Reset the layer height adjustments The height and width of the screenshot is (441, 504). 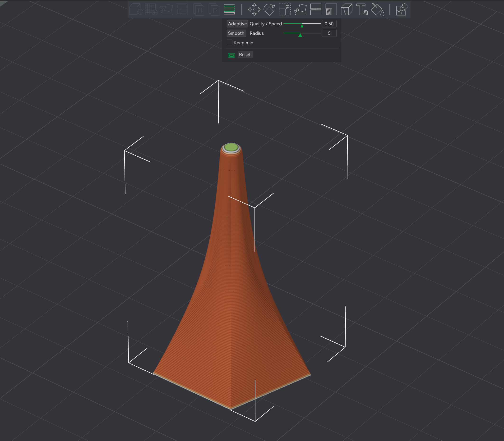[245, 55]
